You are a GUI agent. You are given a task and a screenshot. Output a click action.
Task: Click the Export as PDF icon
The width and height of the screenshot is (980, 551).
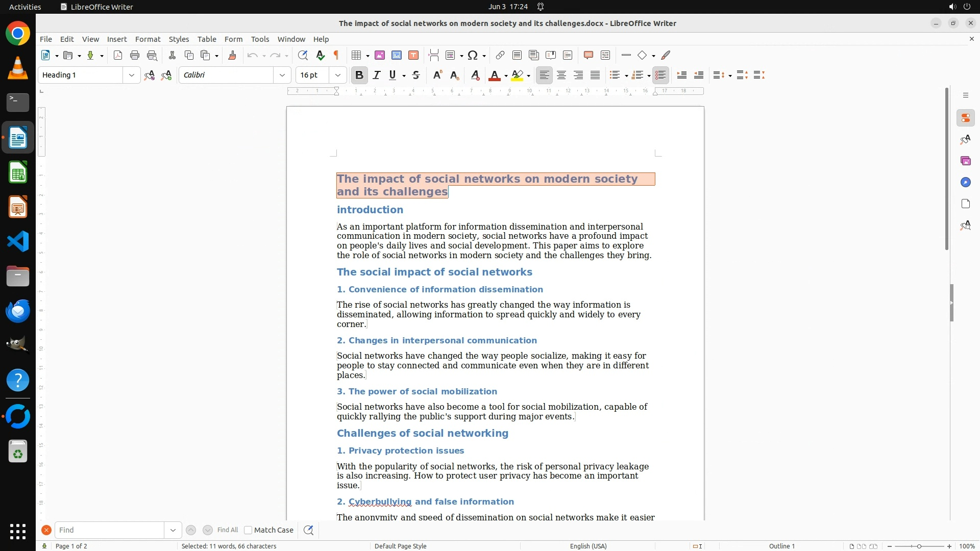[118, 55]
